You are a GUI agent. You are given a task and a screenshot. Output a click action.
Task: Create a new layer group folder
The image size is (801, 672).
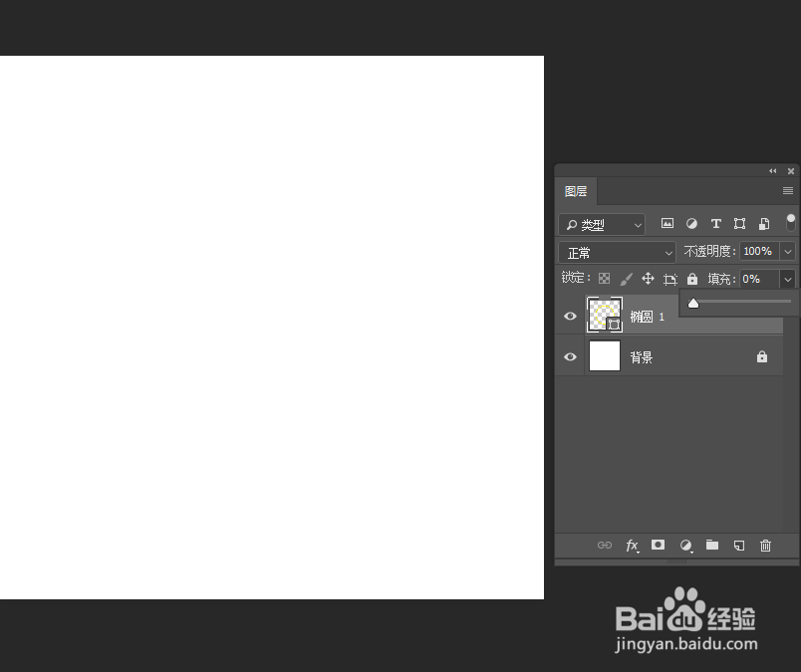click(x=712, y=545)
